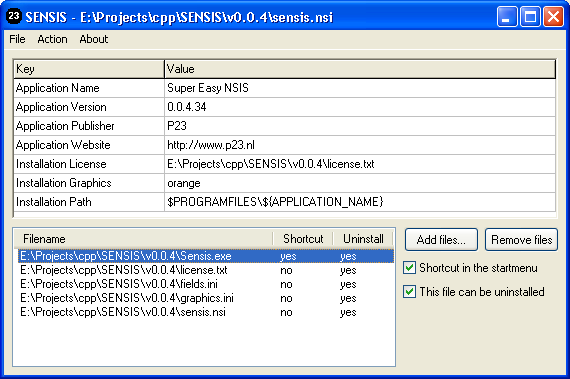Select the license.txt file row
Viewport: 570px width, 379px height.
coord(206,270)
